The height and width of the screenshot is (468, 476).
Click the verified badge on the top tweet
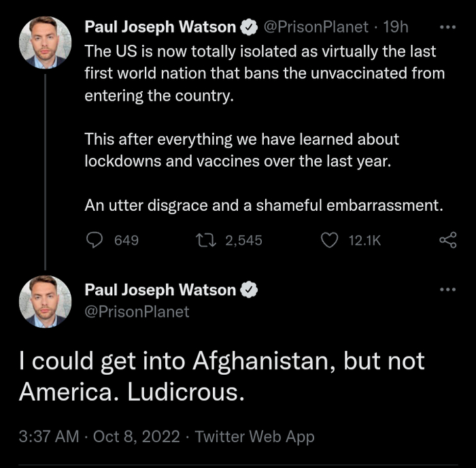pyautogui.click(x=250, y=28)
